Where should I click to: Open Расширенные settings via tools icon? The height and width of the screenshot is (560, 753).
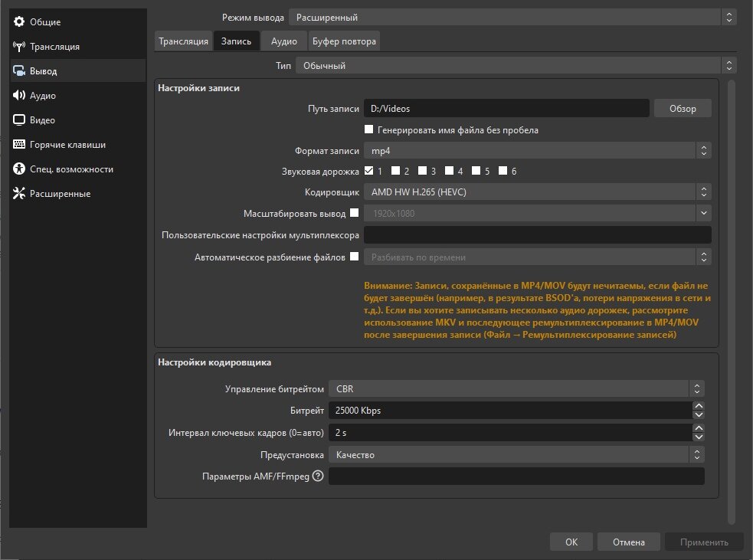(18, 194)
